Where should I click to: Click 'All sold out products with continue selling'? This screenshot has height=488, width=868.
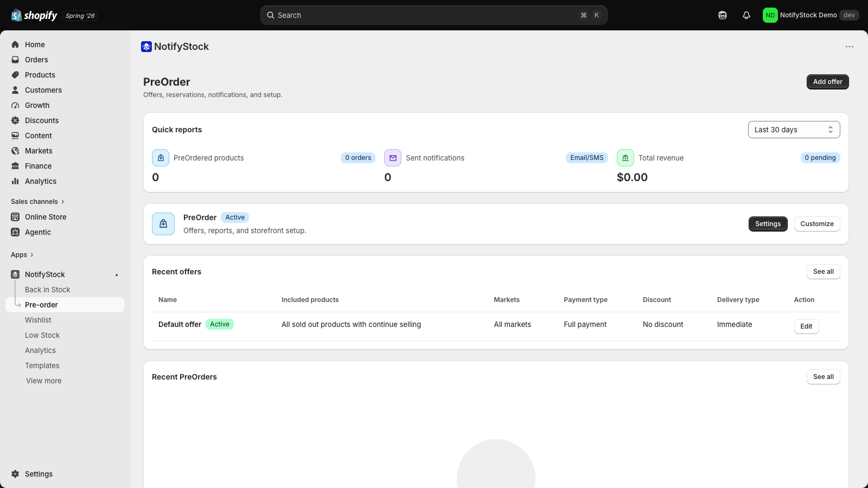351,324
